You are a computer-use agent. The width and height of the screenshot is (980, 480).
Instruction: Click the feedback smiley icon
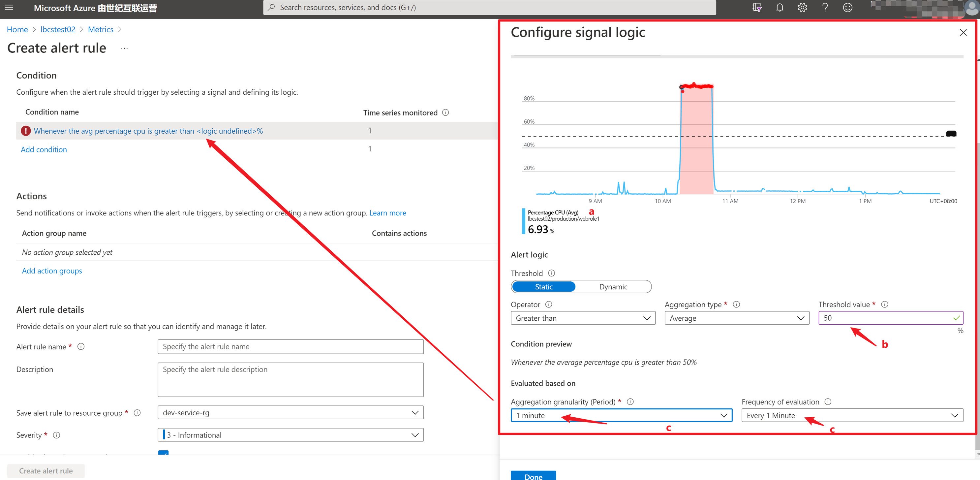tap(847, 8)
